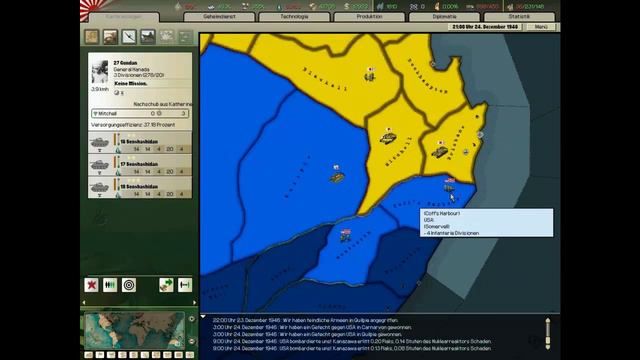Select the sixth map-filter button below minimap
This screenshot has width=640, height=360.
tap(145, 355)
